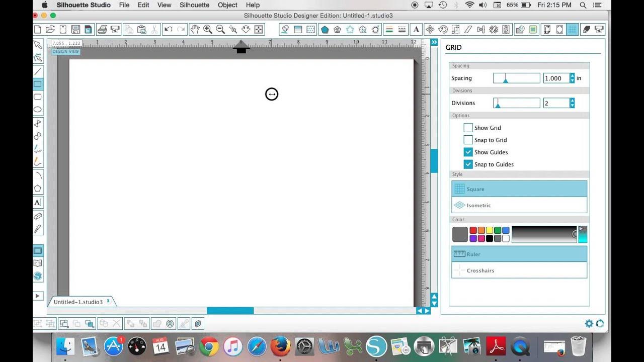Pick the yellow color swatch
The width and height of the screenshot is (644, 362).
[489, 230]
